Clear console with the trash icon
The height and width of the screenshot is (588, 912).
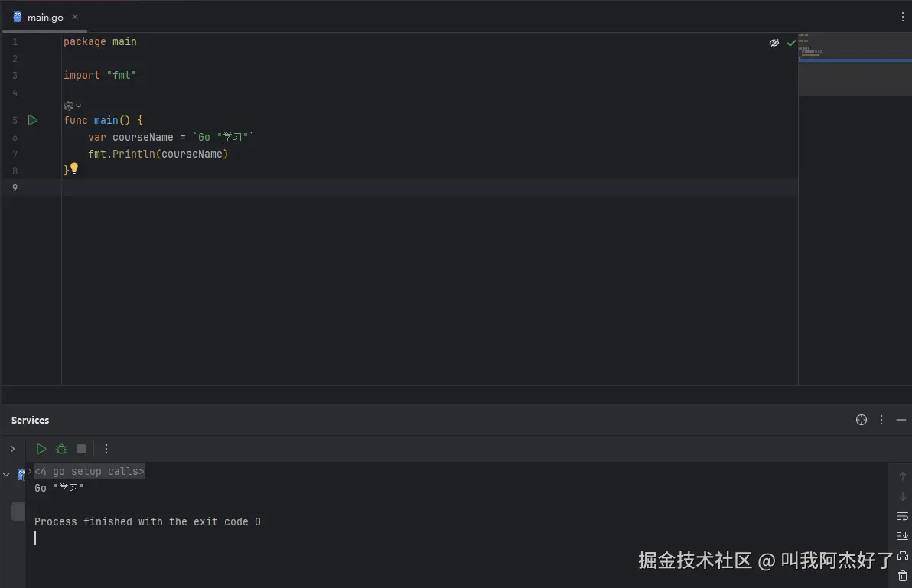tap(902, 576)
